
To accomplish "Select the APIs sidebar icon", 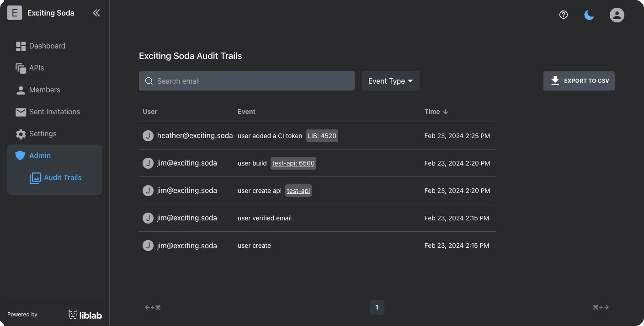I will [x=20, y=68].
